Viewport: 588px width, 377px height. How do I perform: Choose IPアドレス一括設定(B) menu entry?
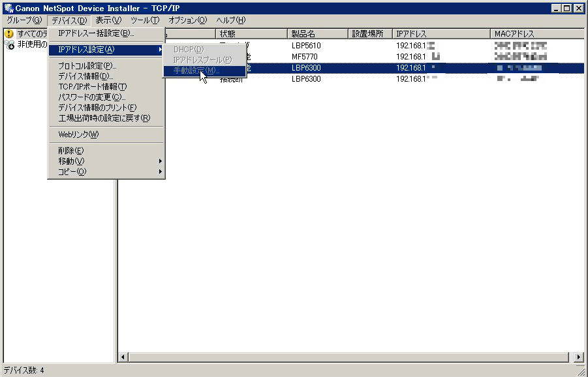pyautogui.click(x=106, y=33)
